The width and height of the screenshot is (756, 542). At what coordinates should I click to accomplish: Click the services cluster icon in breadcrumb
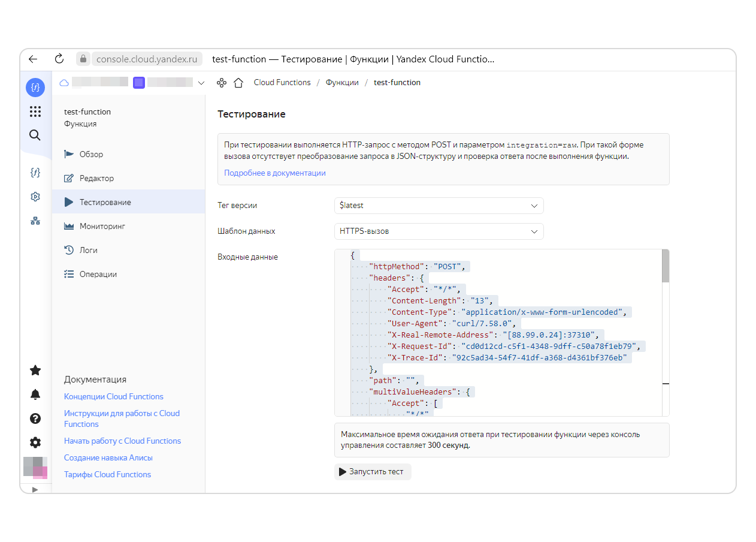coord(221,83)
